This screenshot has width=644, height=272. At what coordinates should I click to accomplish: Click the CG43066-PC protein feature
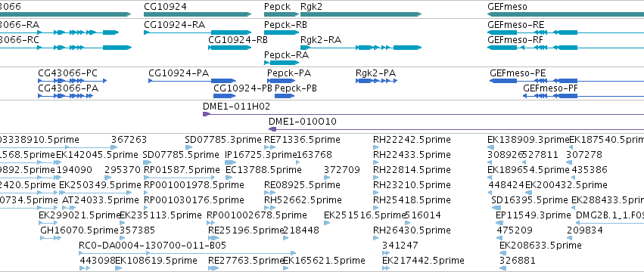[73, 81]
